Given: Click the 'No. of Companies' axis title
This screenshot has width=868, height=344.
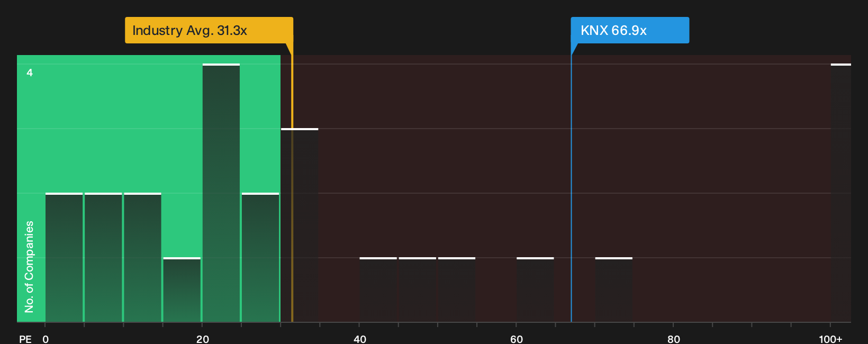Looking at the screenshot, I should 29,267.
